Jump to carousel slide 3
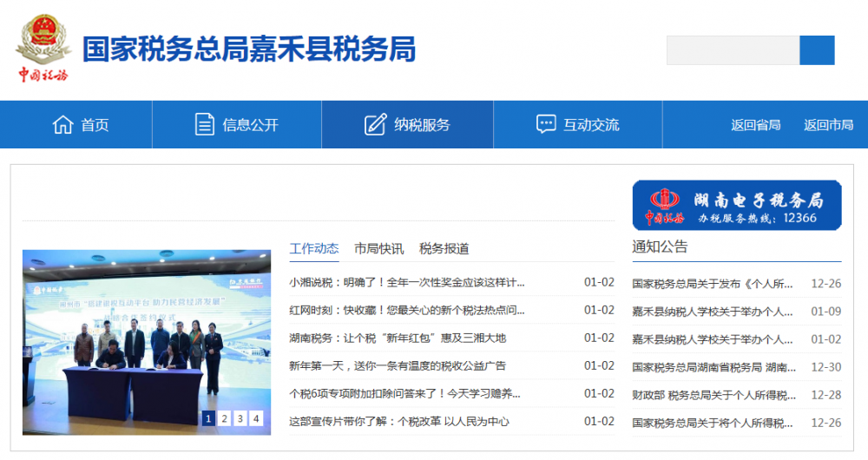Screen dimensions: 868x460 pos(240,418)
